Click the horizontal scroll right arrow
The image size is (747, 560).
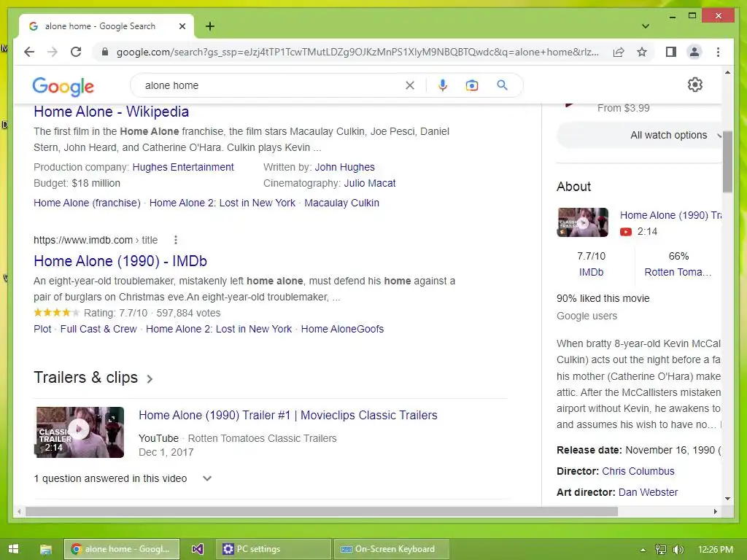tap(715, 511)
